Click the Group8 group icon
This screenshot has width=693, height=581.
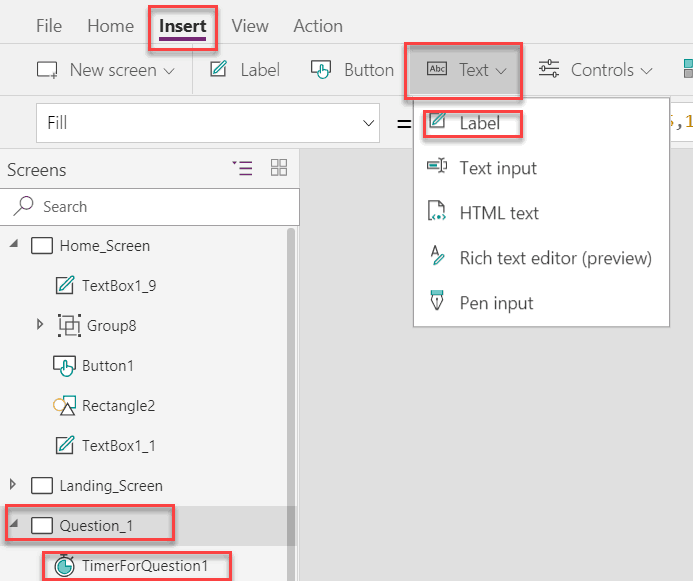point(69,326)
